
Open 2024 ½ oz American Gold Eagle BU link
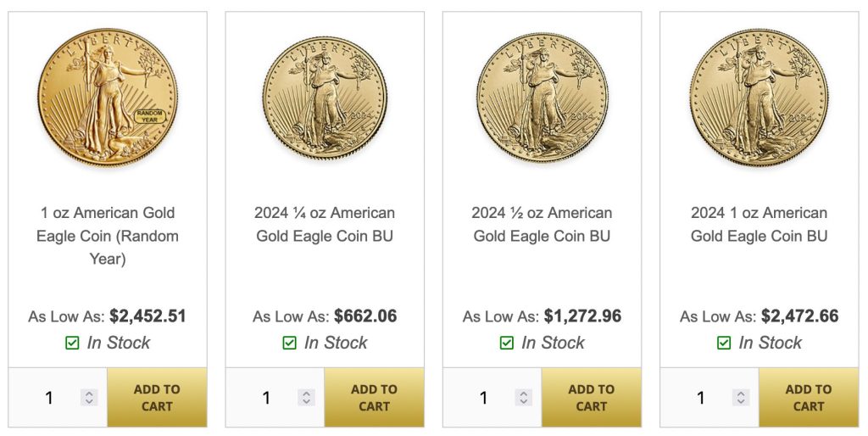(x=542, y=224)
